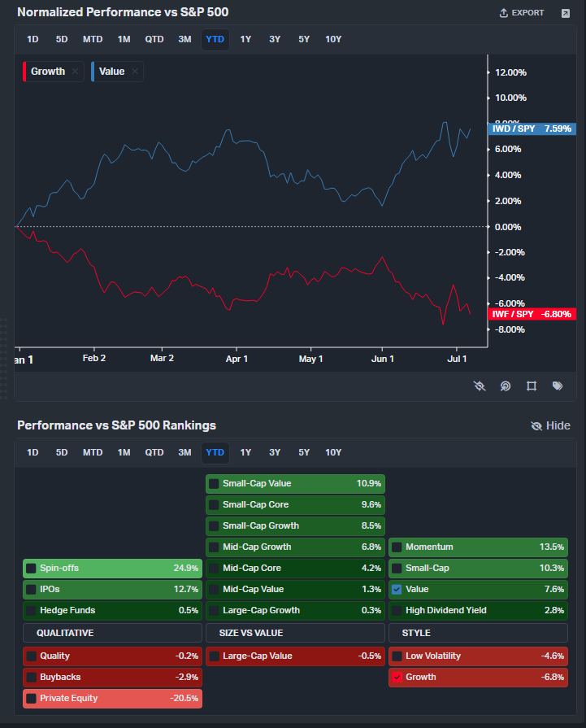Screen dimensions: 586x728
Task: Click the IWD / SPY value label
Action: coord(532,129)
